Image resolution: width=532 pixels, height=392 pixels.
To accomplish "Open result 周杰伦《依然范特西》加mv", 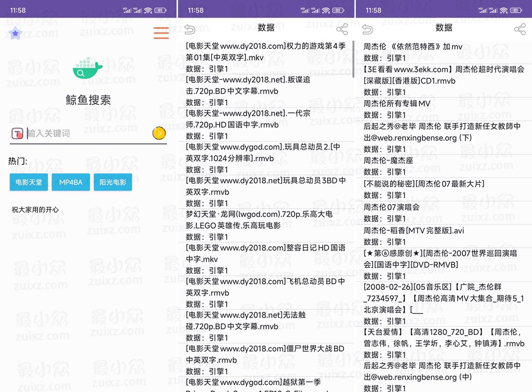I will pyautogui.click(x=444, y=52).
